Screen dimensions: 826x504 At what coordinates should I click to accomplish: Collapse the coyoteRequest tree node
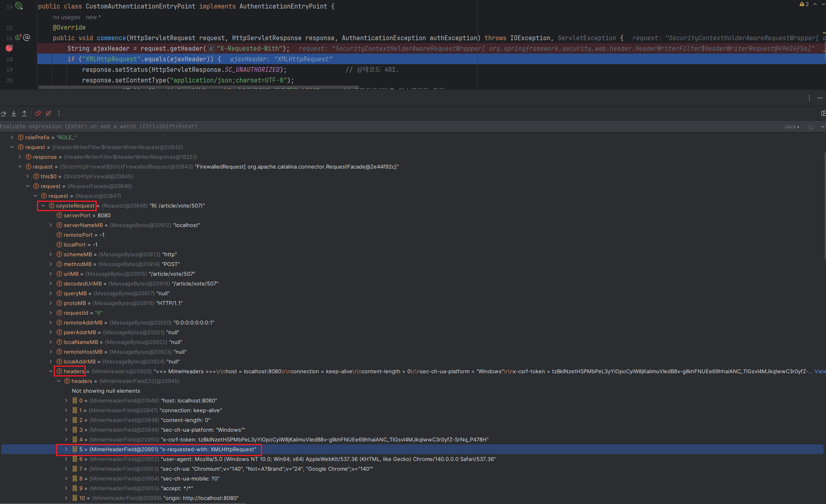[43, 206]
